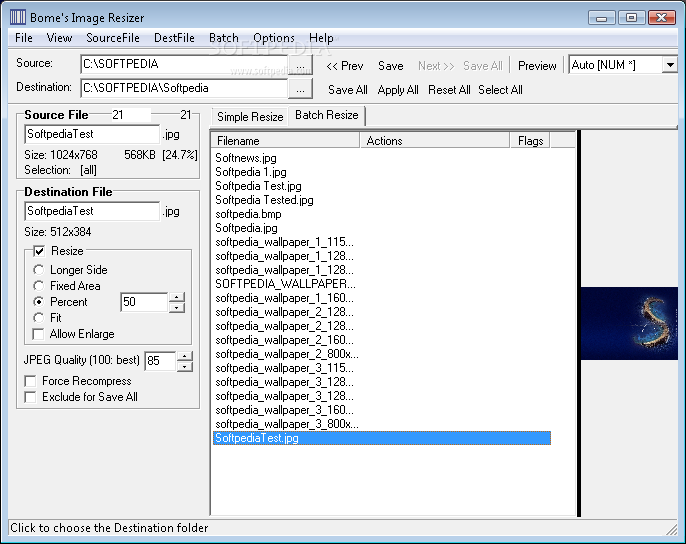Image resolution: width=686 pixels, height=544 pixels.
Task: Click the Apply All button
Action: (x=398, y=90)
